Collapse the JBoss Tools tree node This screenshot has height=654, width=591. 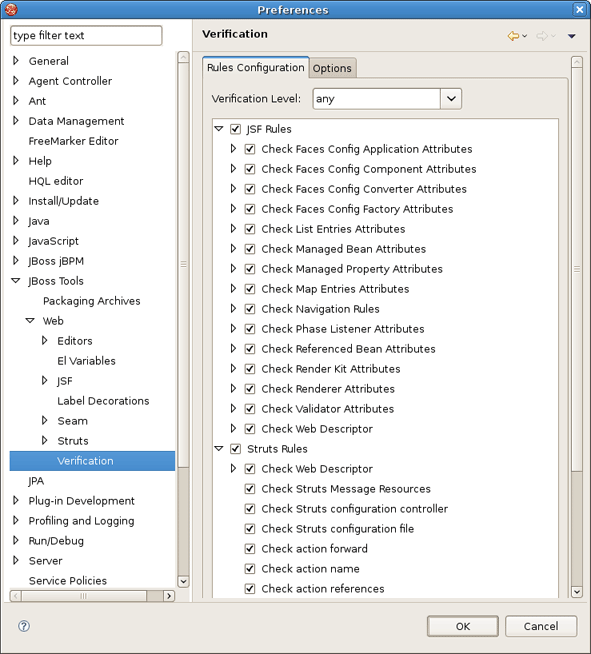point(16,281)
